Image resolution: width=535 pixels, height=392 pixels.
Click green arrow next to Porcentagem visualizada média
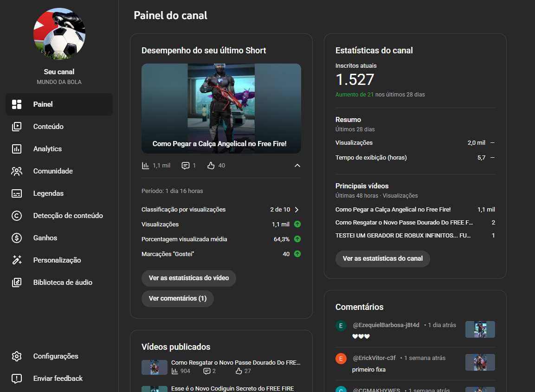(x=297, y=239)
